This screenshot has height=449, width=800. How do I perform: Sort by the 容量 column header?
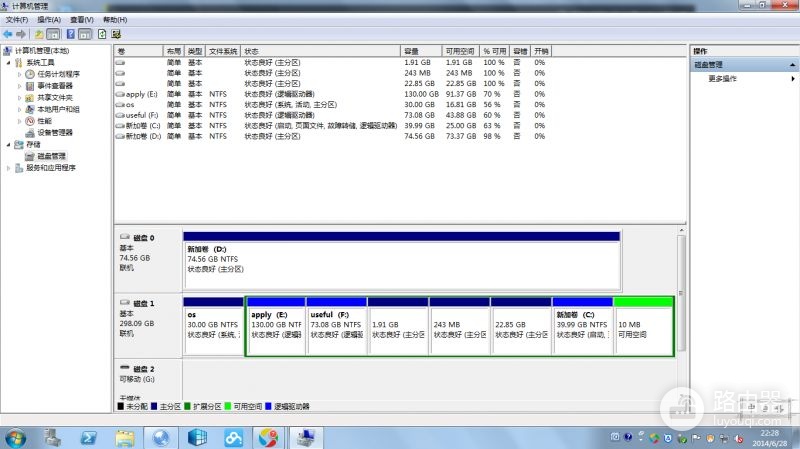[x=421, y=51]
